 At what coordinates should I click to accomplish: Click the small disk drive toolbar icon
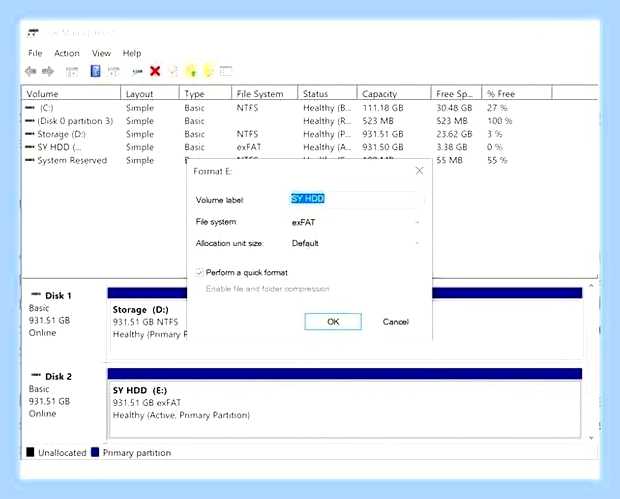137,72
